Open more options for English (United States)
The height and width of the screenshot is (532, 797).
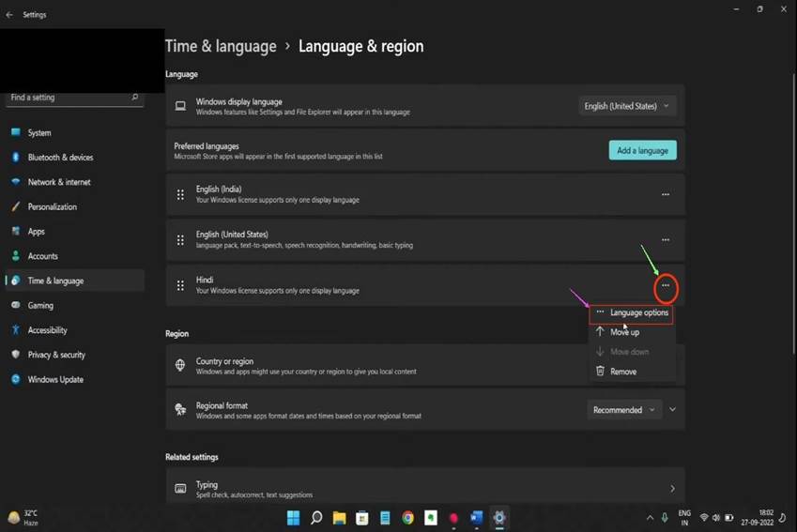[x=666, y=240]
